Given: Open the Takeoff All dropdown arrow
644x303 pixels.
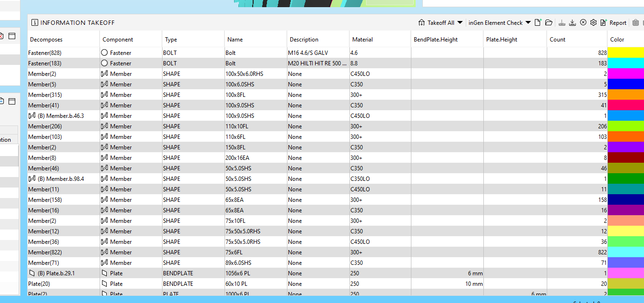Looking at the screenshot, I should tap(460, 22).
